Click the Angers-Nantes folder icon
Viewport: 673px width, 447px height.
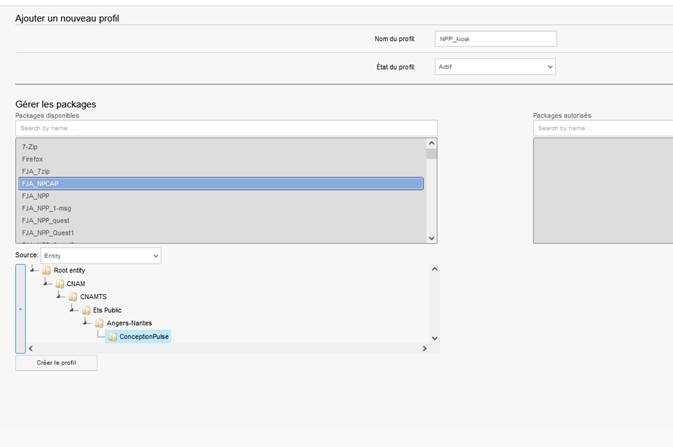click(x=99, y=323)
